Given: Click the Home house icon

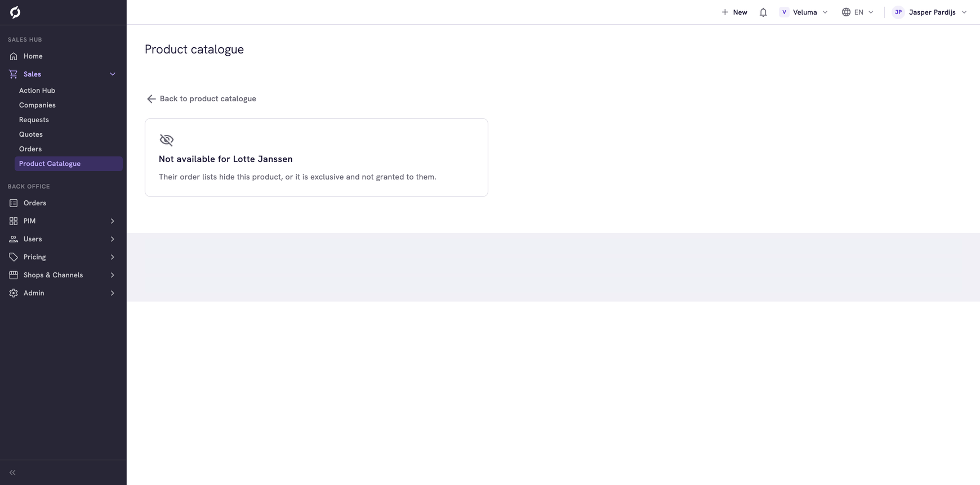Looking at the screenshot, I should click(14, 56).
